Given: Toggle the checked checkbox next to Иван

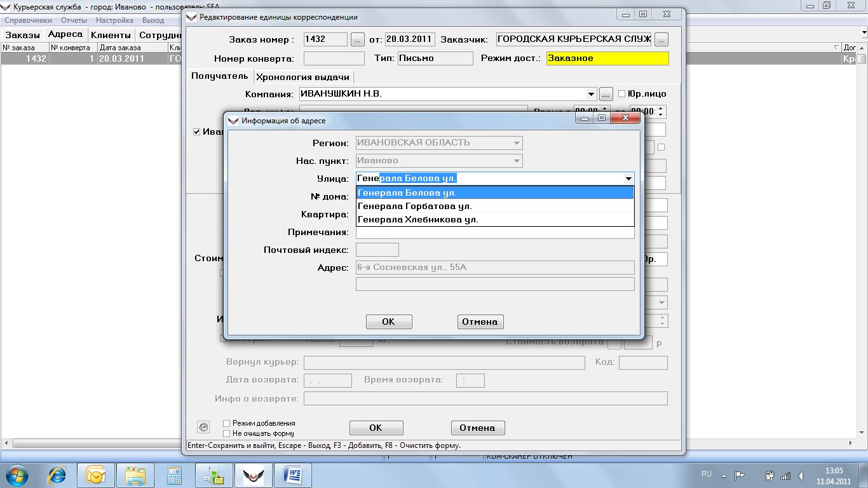Looking at the screenshot, I should coord(197,132).
